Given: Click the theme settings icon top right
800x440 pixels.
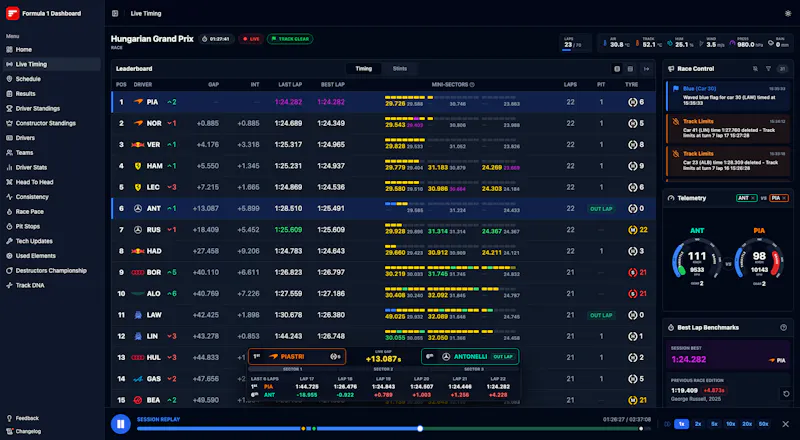Looking at the screenshot, I should coord(788,14).
